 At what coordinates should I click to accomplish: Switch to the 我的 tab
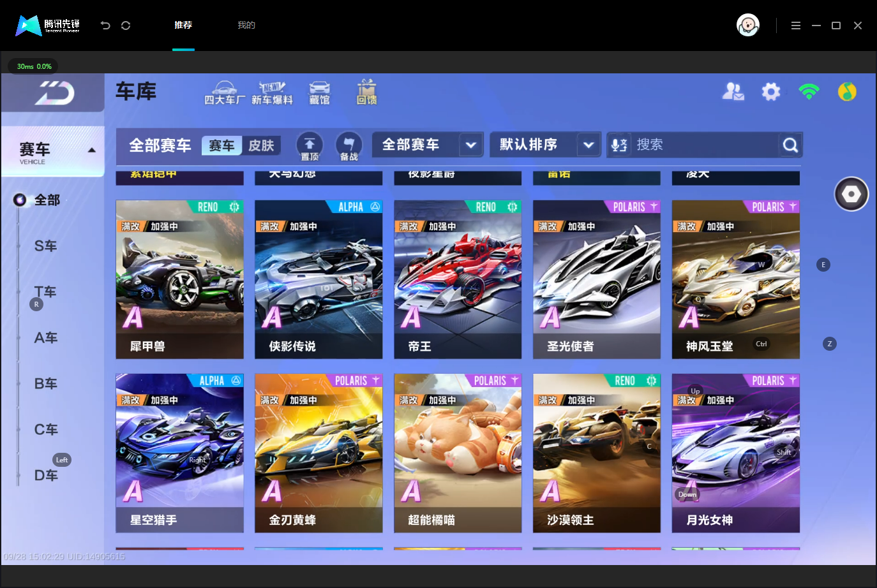coord(246,26)
